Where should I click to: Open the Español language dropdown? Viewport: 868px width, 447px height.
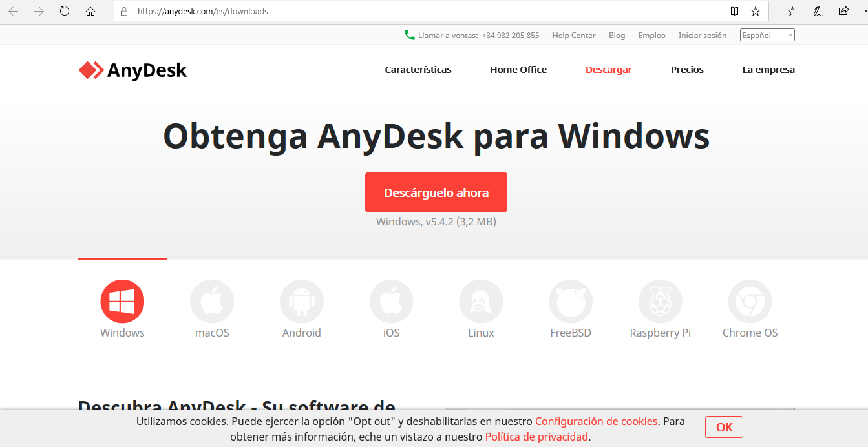point(767,36)
